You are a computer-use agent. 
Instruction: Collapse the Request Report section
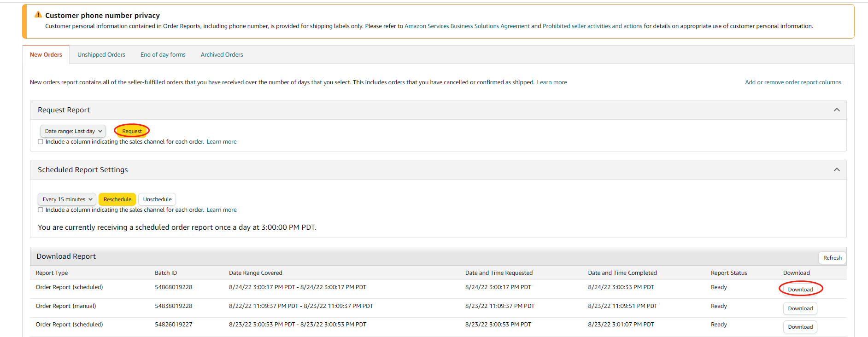(837, 110)
